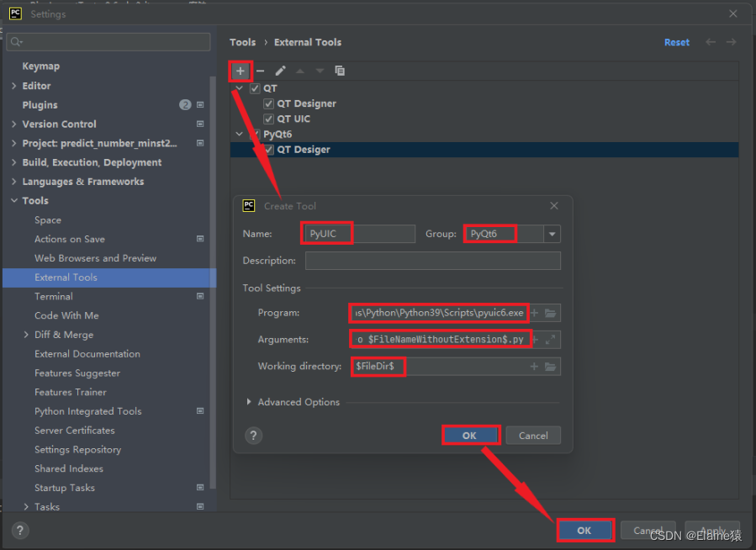Screen dimensions: 756x550
Task: Expand the Project settings section
Action: pyautogui.click(x=14, y=143)
